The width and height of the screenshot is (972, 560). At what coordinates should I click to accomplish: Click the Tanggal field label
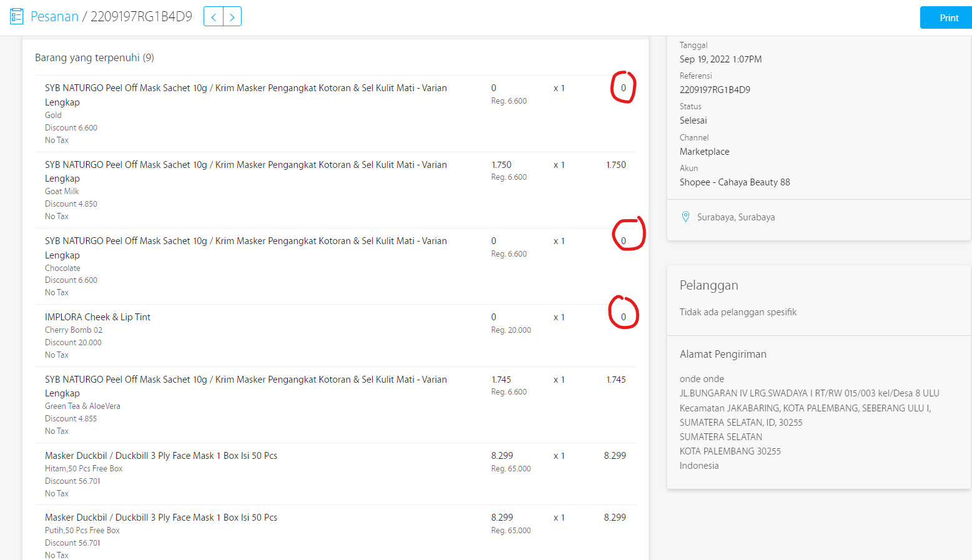pos(694,46)
